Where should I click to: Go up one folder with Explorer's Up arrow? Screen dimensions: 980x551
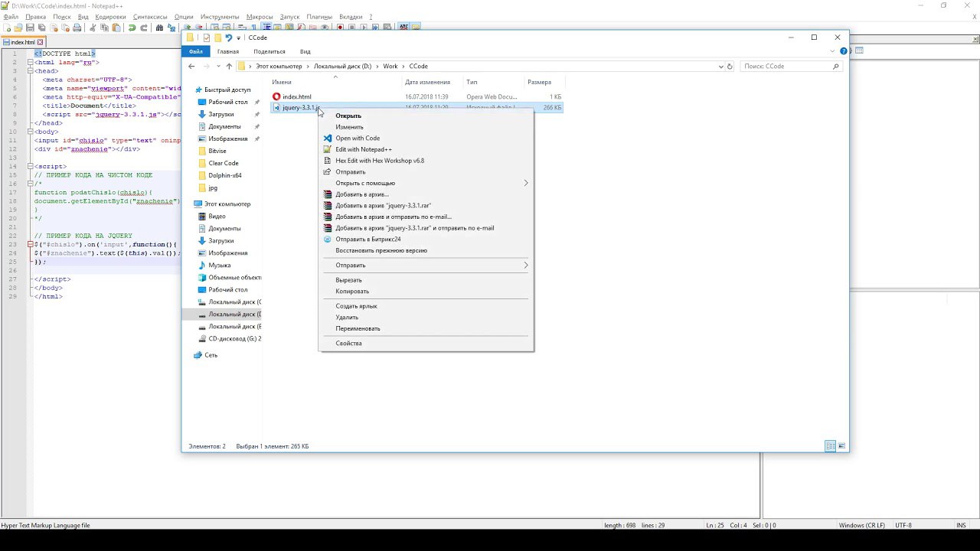coord(229,66)
